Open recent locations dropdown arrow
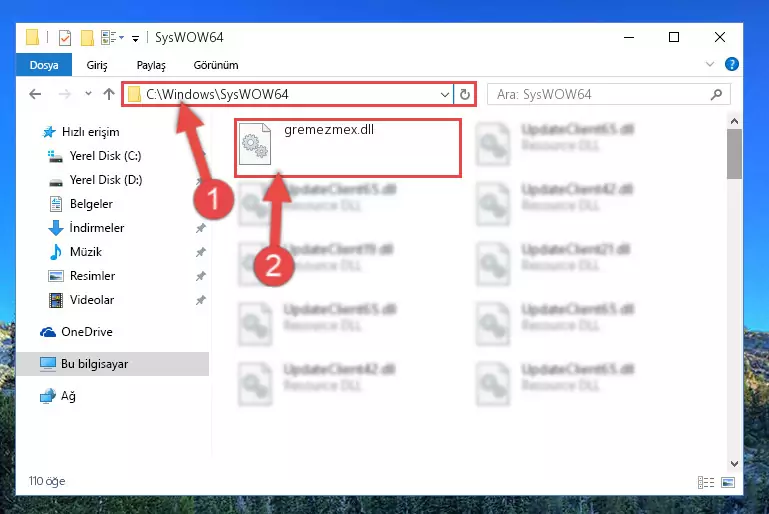 point(88,93)
